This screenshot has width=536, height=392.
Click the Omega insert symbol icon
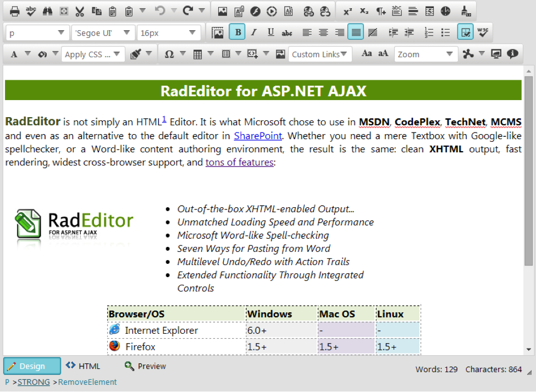click(169, 54)
